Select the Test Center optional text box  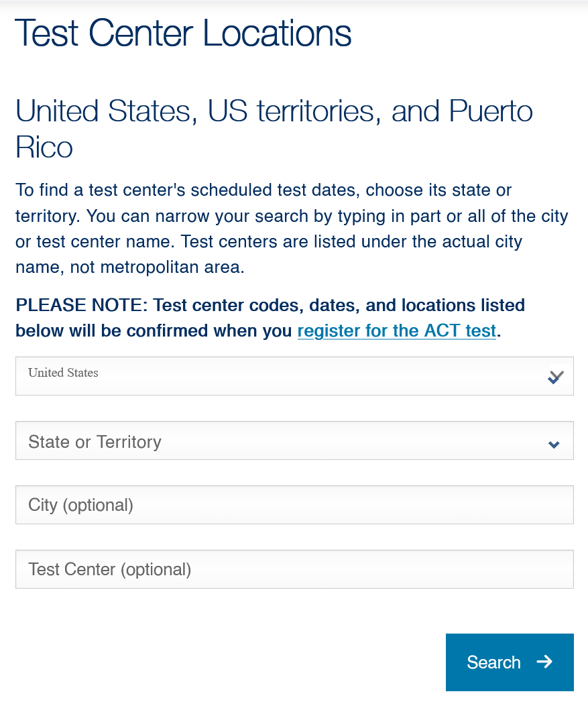point(295,569)
